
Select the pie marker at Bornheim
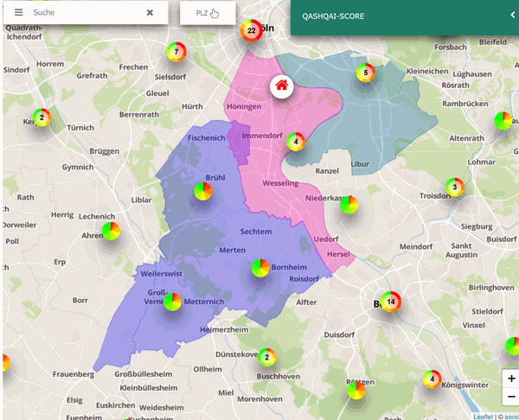(x=260, y=268)
